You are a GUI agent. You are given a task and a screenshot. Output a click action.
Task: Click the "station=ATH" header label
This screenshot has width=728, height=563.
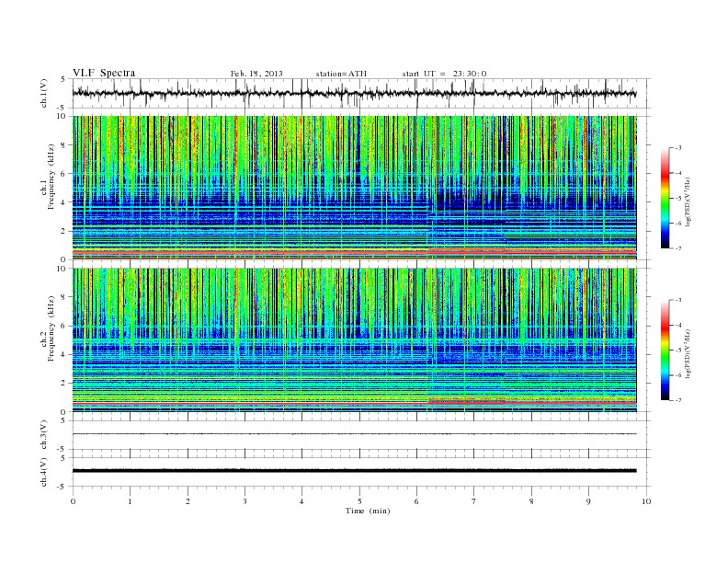click(x=341, y=74)
